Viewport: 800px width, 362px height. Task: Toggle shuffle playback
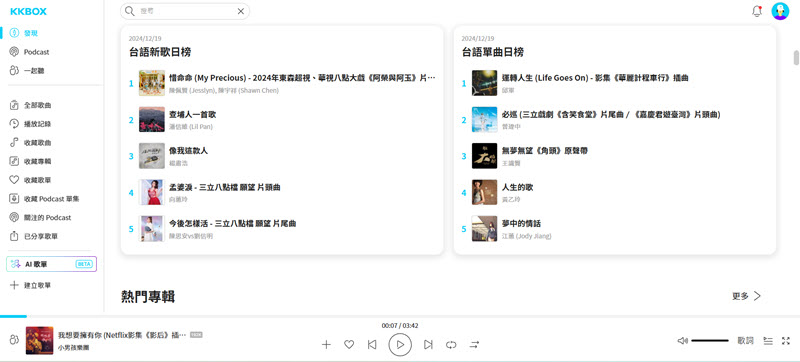474,345
